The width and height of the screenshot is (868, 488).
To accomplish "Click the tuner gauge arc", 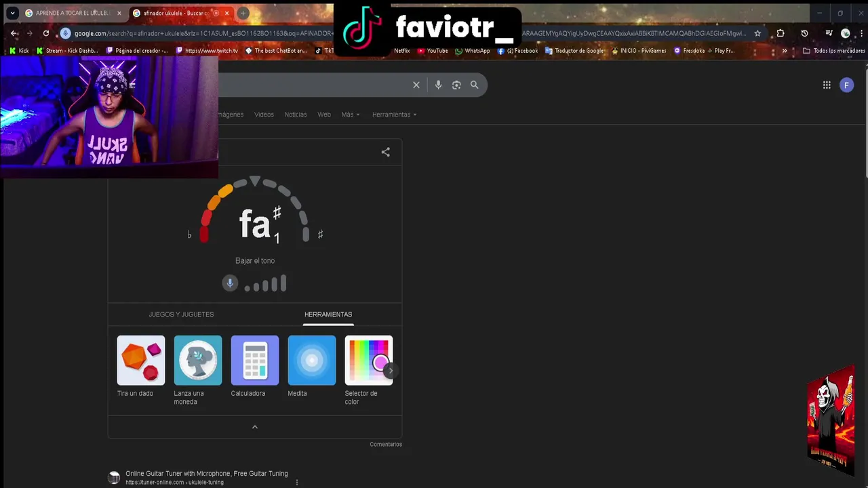I will point(255,209).
